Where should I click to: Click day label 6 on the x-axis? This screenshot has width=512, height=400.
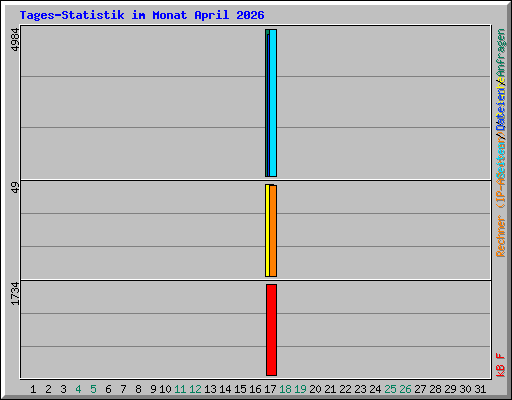click(108, 389)
